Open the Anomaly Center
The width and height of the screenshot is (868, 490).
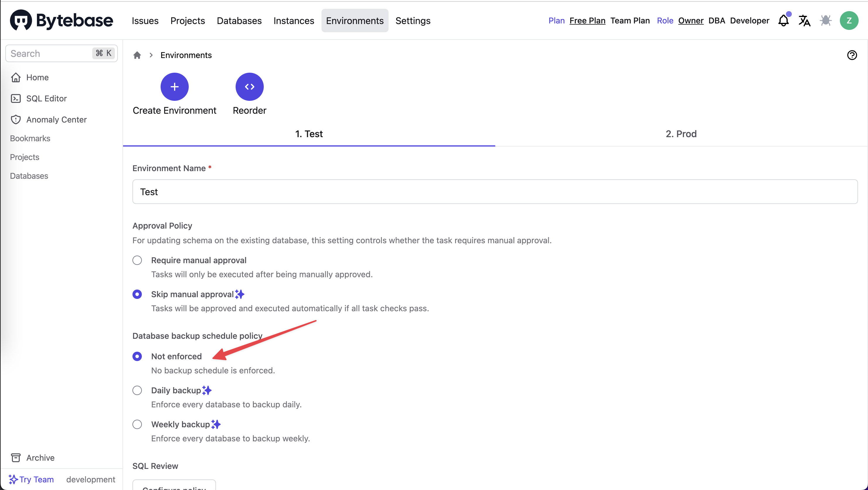pos(56,119)
